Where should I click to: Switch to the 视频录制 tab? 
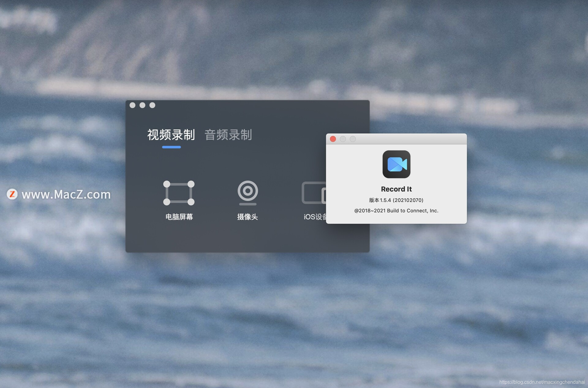tap(171, 135)
